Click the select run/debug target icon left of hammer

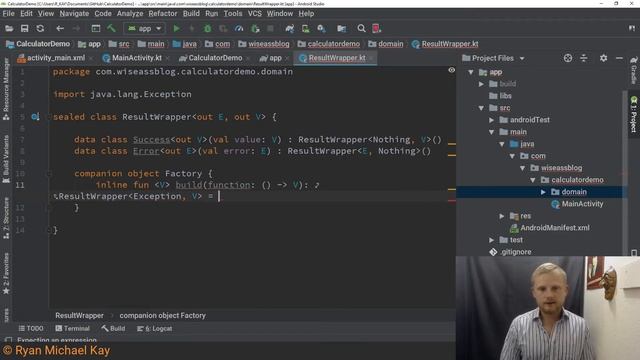[96, 29]
